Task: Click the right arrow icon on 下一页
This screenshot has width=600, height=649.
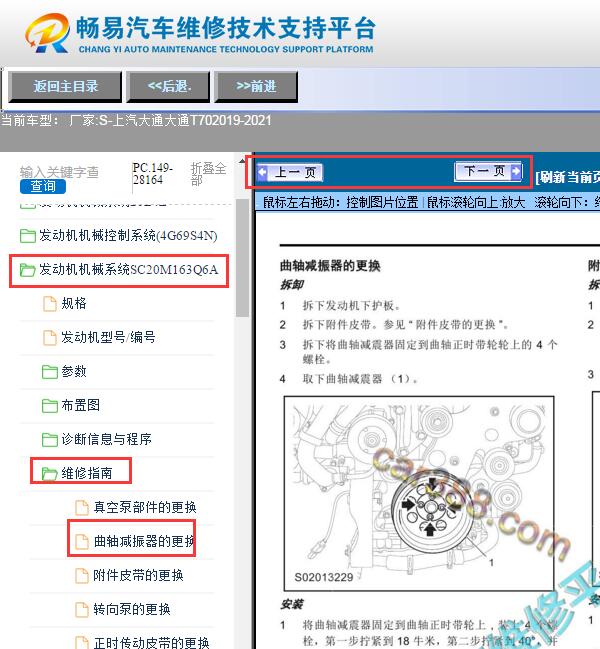Action: (516, 171)
